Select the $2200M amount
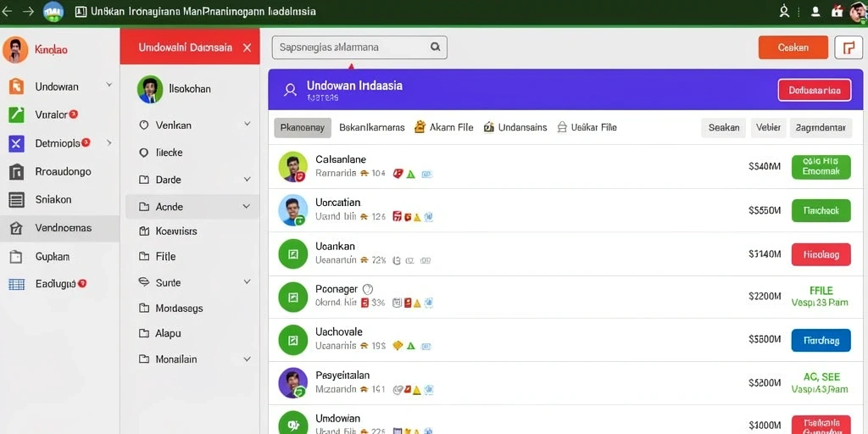This screenshot has height=434, width=868. click(765, 296)
